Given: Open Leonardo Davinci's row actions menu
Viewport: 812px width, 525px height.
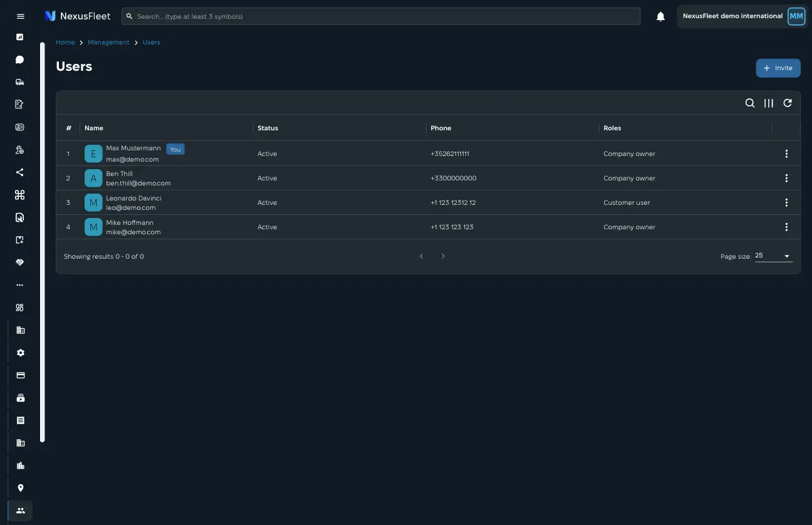Looking at the screenshot, I should [786, 202].
